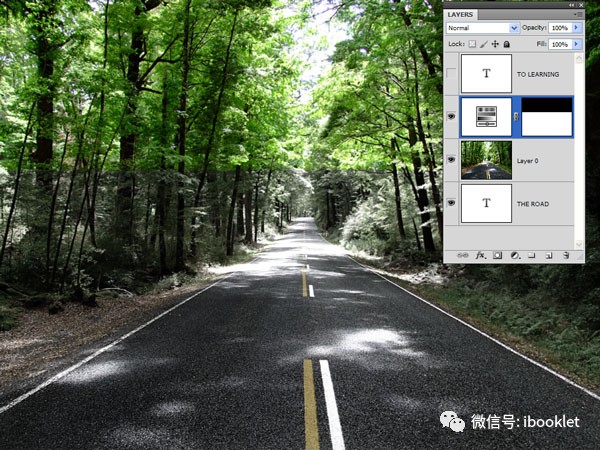Open the fx layer style menu
The image size is (600, 450).
[x=481, y=255]
